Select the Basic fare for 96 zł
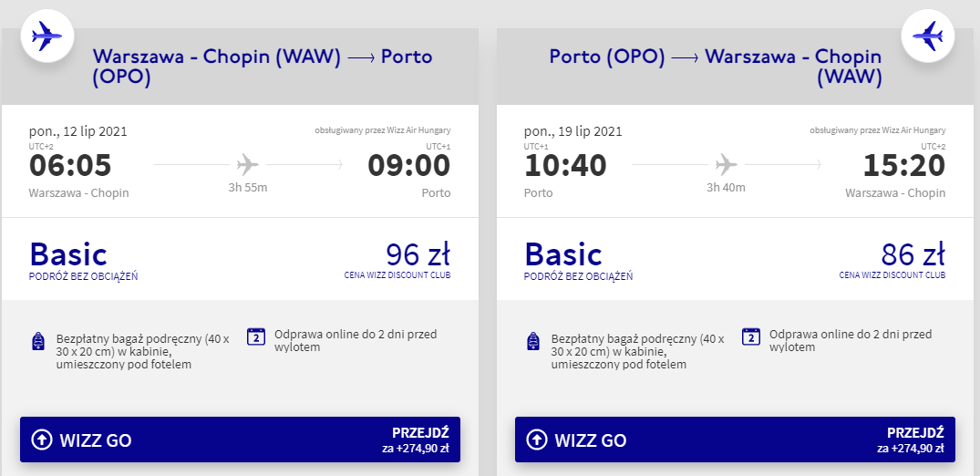980x476 pixels. 68,254
